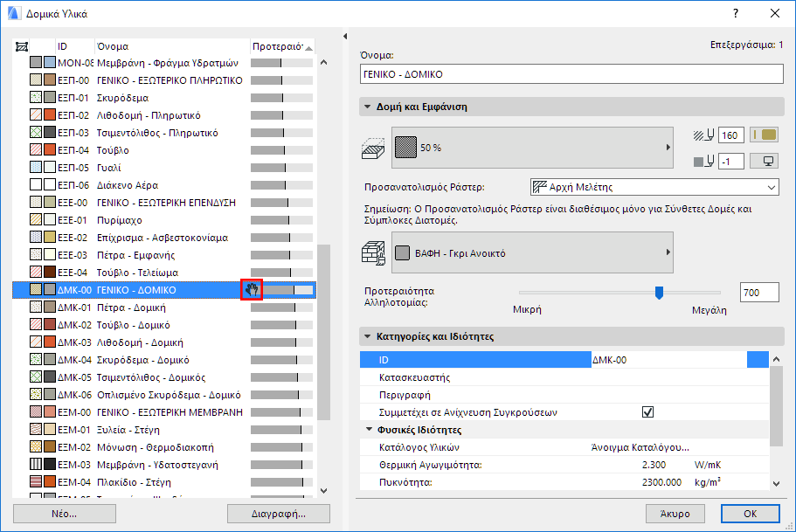Edit the priority value 700 field

coord(759,293)
